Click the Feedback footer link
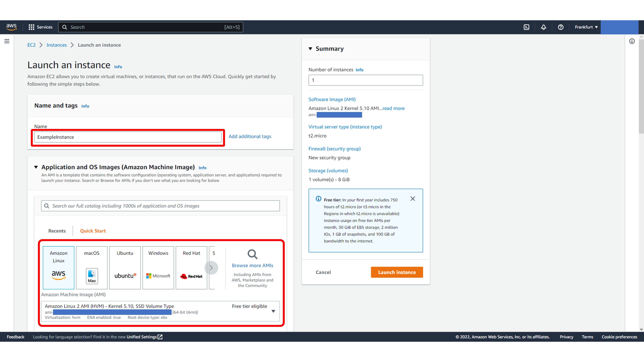Screen dimensions: 644x362 [x=15, y=337]
